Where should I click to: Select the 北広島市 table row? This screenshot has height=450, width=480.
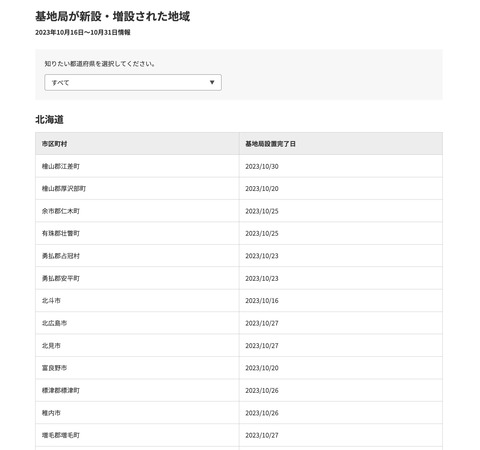(x=239, y=323)
